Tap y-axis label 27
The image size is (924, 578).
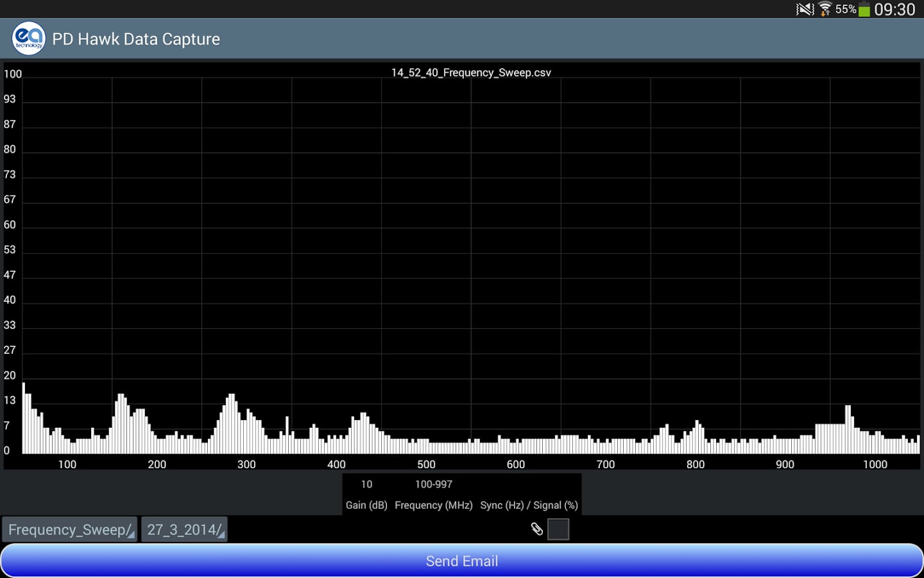point(10,350)
